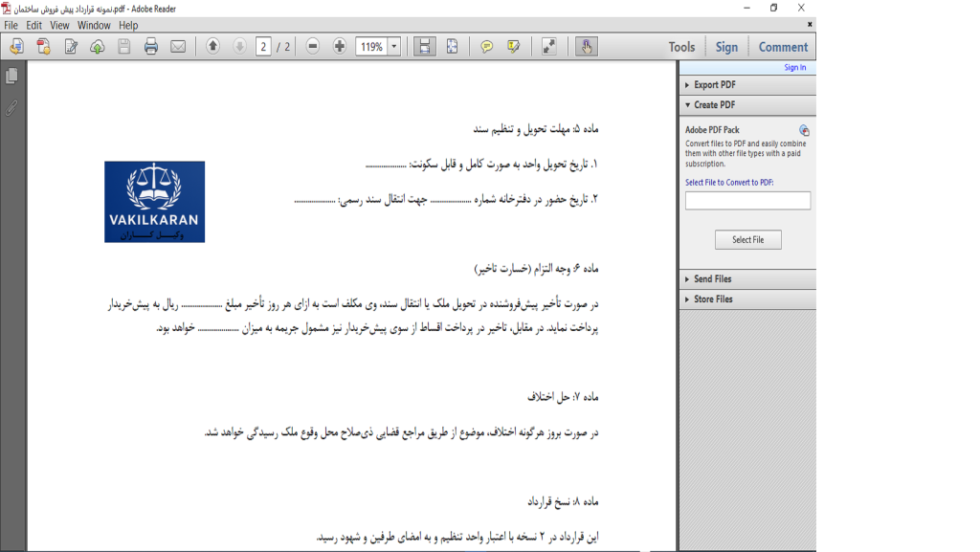Open the Comment pane tab
Viewport: 980px width, 552px height.
click(x=783, y=47)
